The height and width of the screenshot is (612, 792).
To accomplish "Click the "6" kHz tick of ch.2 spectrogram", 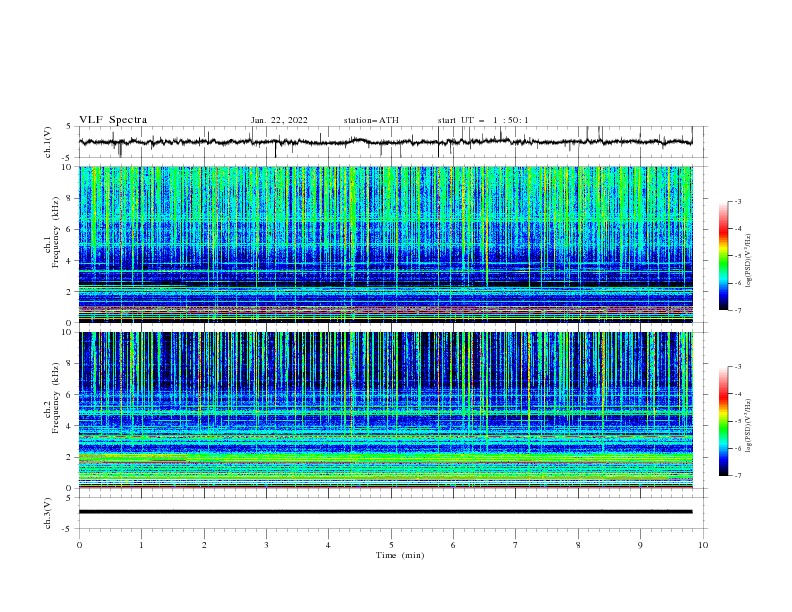I will pos(71,395).
